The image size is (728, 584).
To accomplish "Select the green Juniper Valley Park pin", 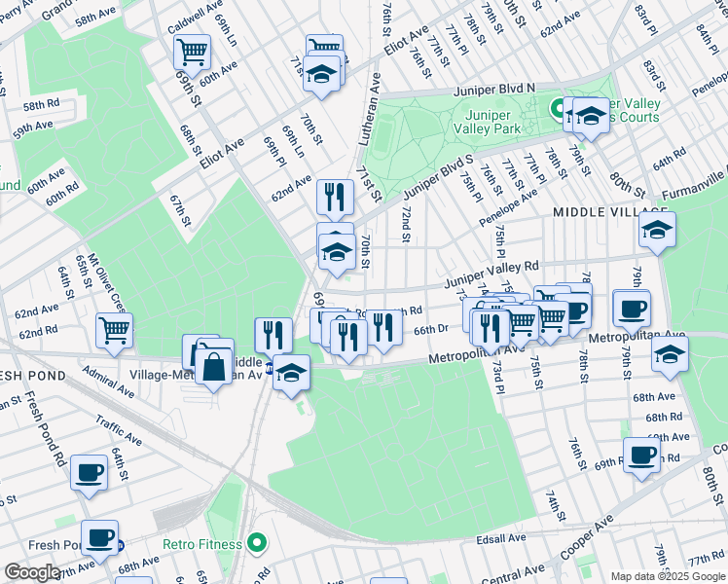I will [558, 108].
